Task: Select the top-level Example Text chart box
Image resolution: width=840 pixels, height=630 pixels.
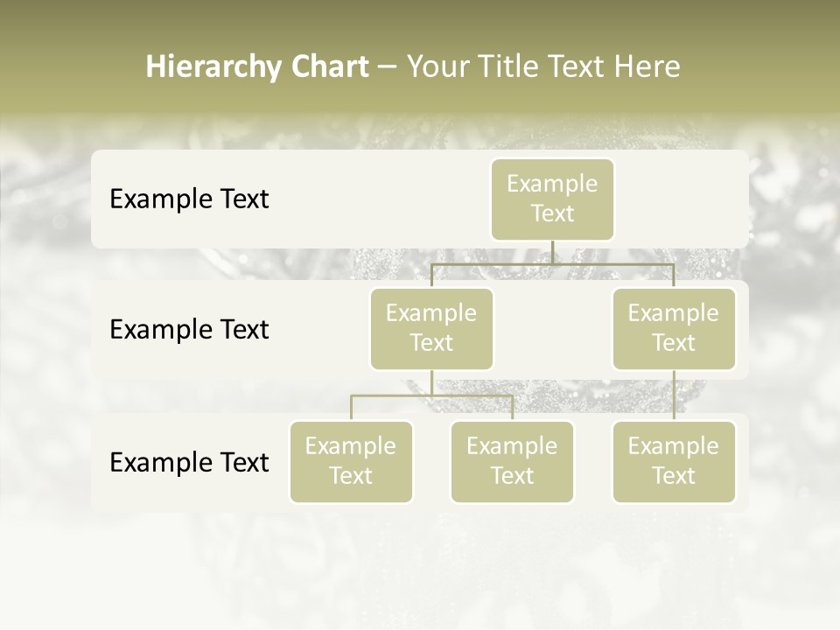Action: [x=552, y=199]
